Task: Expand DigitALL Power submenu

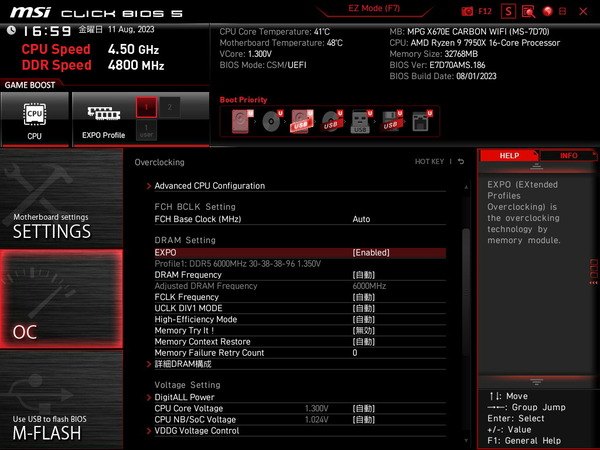Action: 184,397
